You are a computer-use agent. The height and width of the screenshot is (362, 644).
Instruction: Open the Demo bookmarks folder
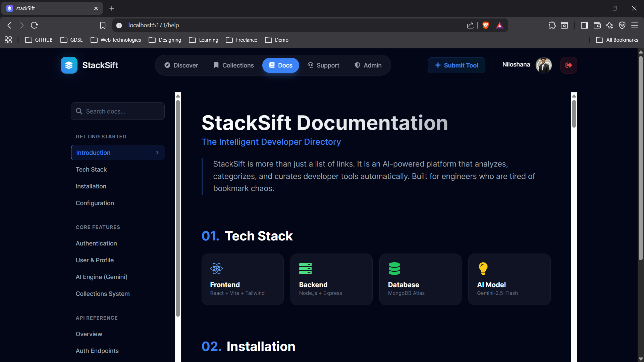coord(277,40)
